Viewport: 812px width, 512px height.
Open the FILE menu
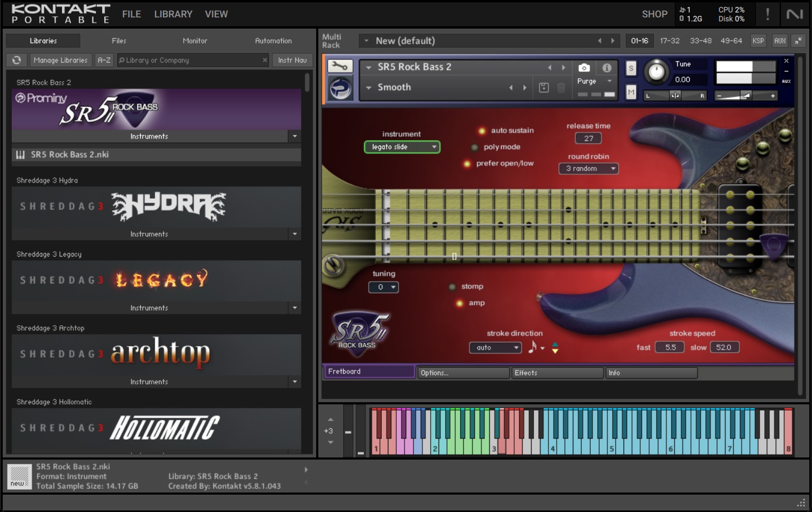(x=132, y=14)
